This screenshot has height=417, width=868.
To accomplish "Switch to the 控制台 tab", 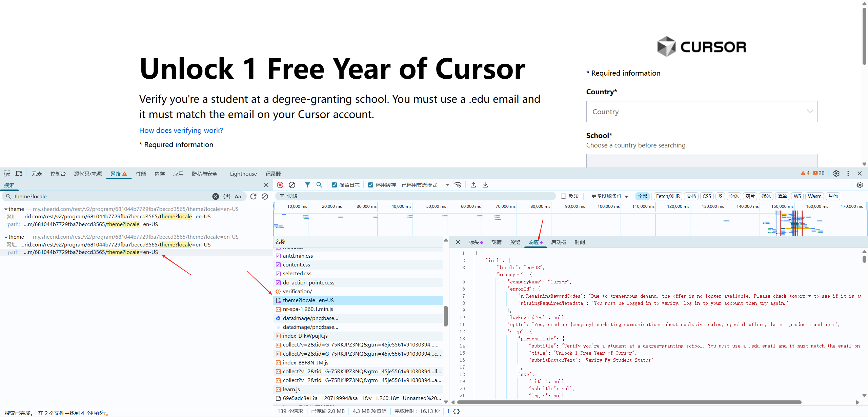I will (x=58, y=174).
